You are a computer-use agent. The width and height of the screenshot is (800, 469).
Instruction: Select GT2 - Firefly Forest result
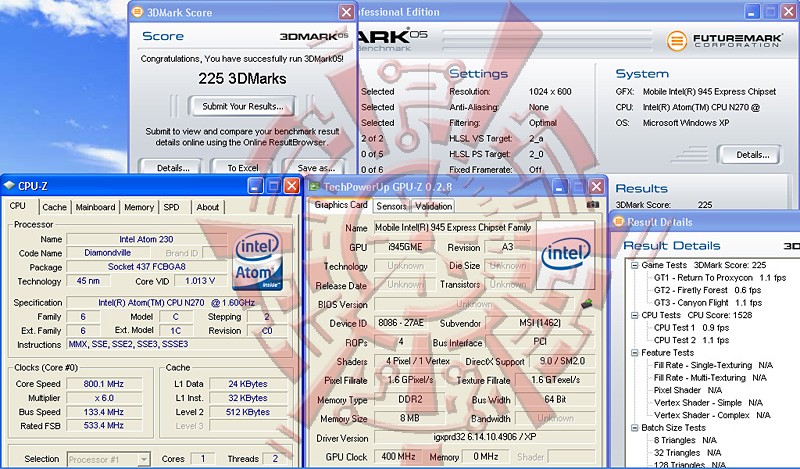pos(707,290)
